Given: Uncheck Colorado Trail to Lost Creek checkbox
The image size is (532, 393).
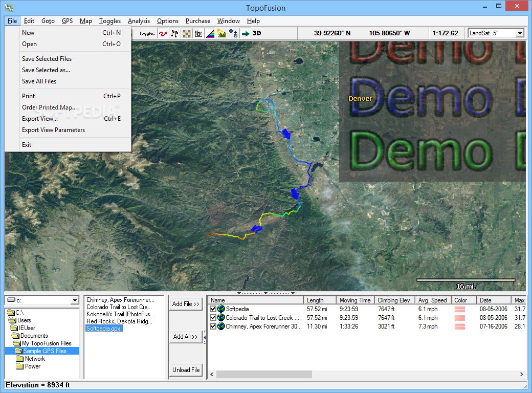Looking at the screenshot, I should click(213, 318).
